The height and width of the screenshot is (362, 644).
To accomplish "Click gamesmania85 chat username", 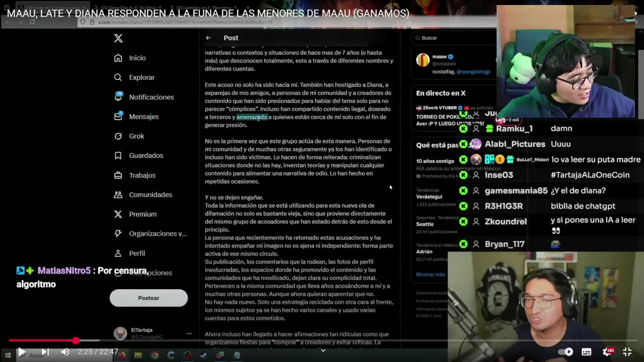I will point(516,191).
